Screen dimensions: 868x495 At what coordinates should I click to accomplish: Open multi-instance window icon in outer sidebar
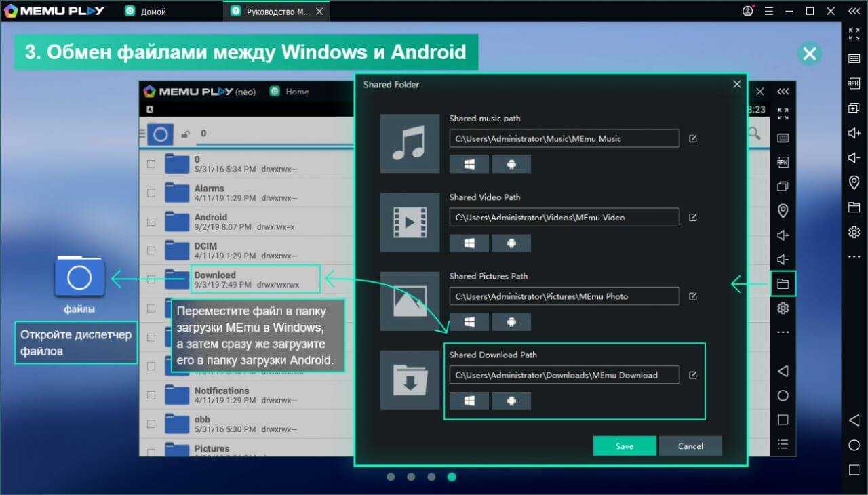tap(854, 108)
